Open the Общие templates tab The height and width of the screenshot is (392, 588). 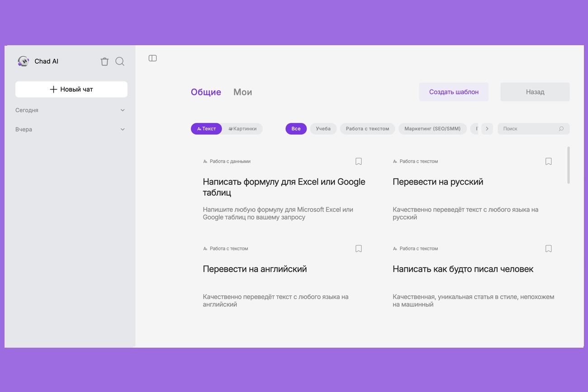click(x=205, y=92)
